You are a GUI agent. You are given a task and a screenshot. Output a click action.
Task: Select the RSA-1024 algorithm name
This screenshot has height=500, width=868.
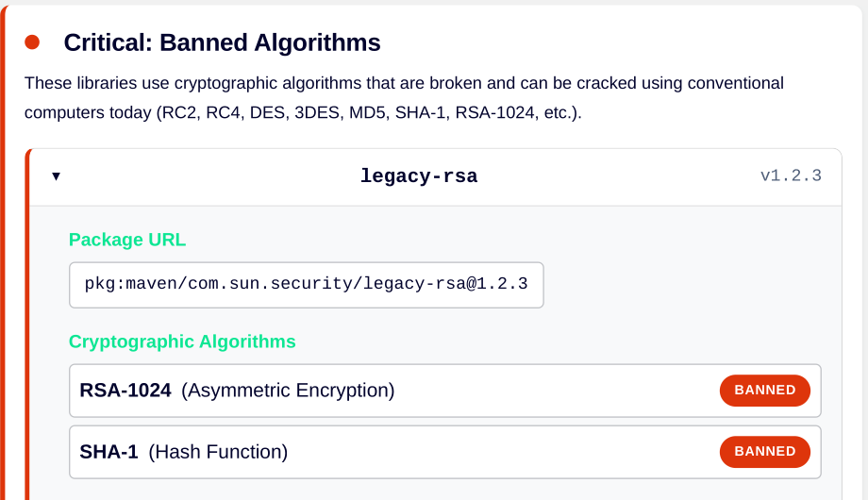pyautogui.click(x=125, y=391)
